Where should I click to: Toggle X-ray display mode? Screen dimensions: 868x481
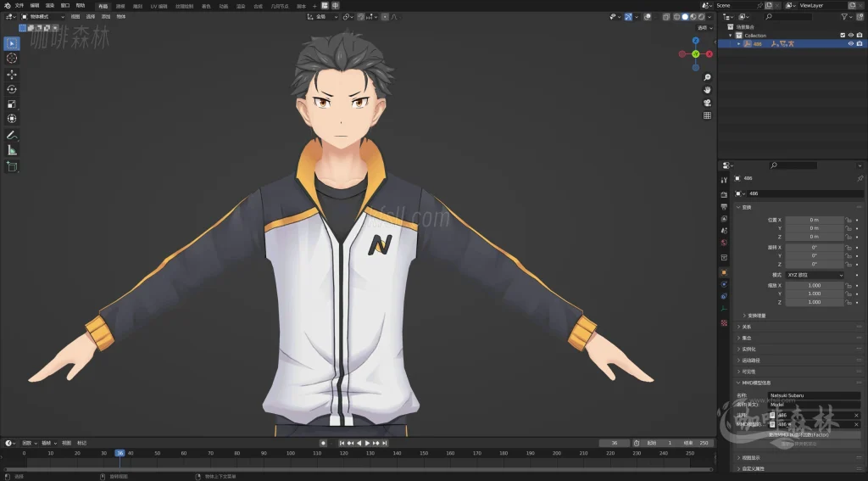(x=666, y=17)
